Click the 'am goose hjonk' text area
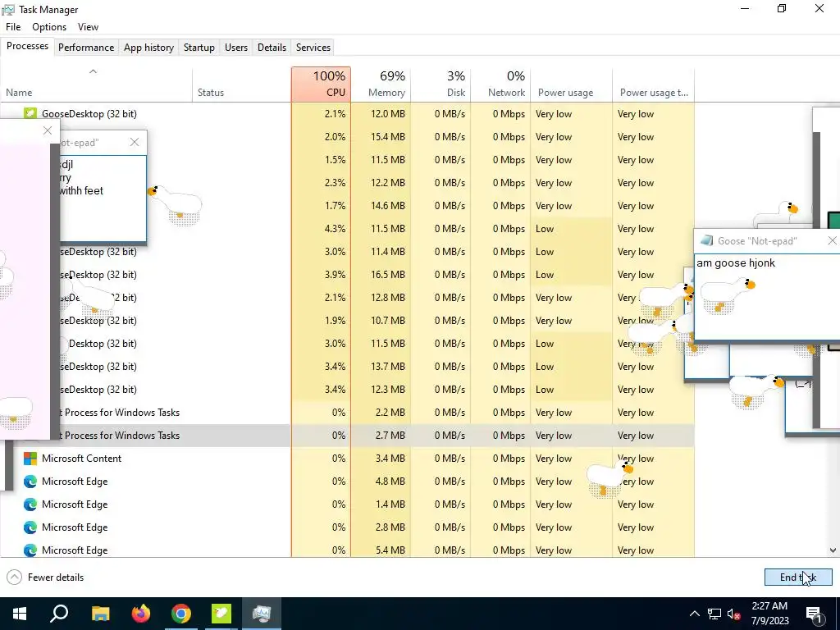This screenshot has height=630, width=840. pyautogui.click(x=767, y=297)
